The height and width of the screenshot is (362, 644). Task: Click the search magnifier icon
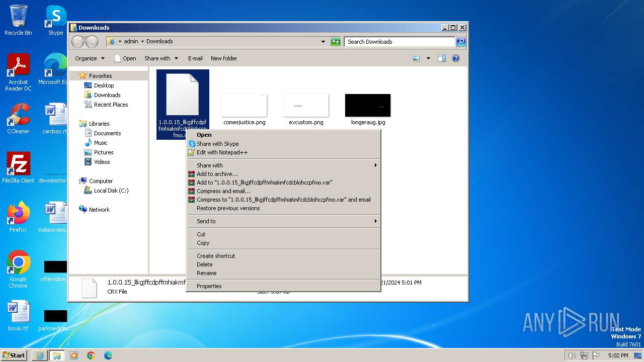[x=460, y=42]
